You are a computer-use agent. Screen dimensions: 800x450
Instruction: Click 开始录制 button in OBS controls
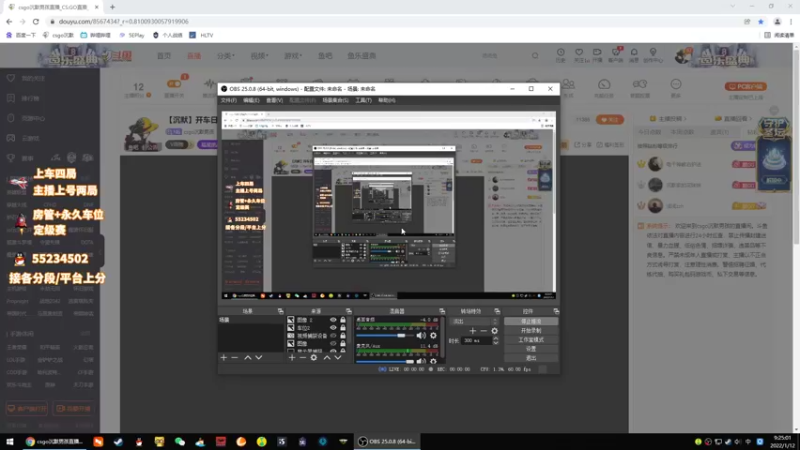tap(531, 331)
